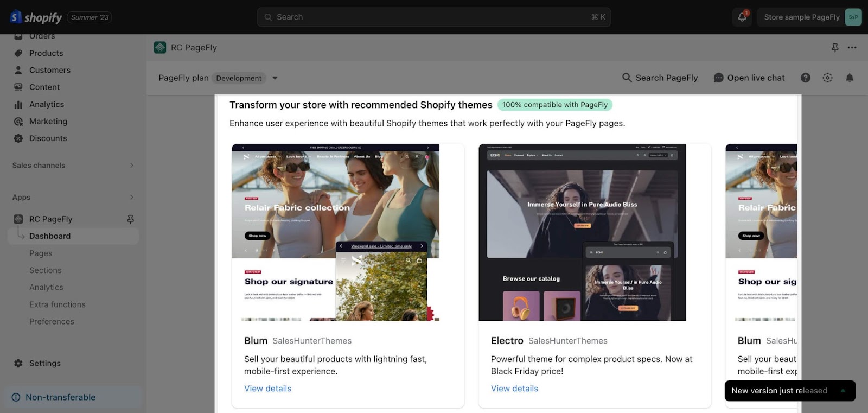868x413 pixels.
Task: Click the Content icon in sidebar
Action: coord(18,87)
